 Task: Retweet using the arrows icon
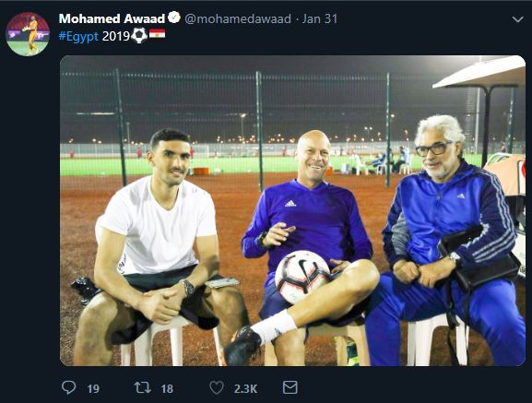143,387
